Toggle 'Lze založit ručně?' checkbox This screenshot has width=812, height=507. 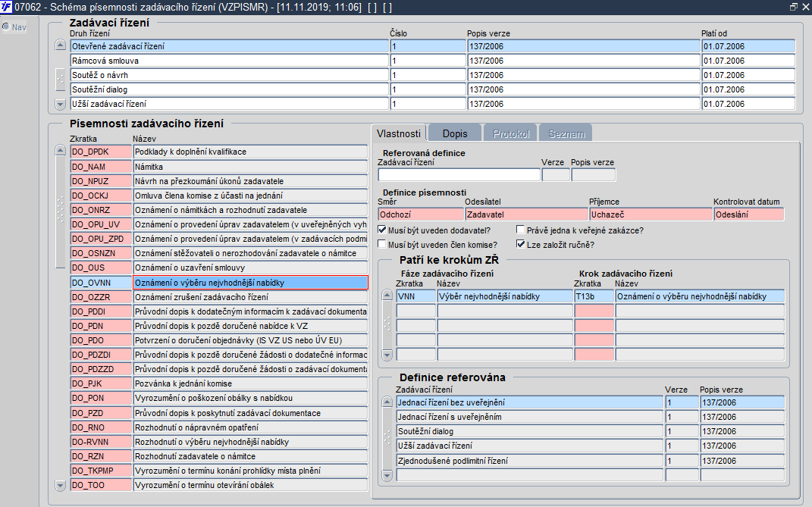(x=521, y=245)
